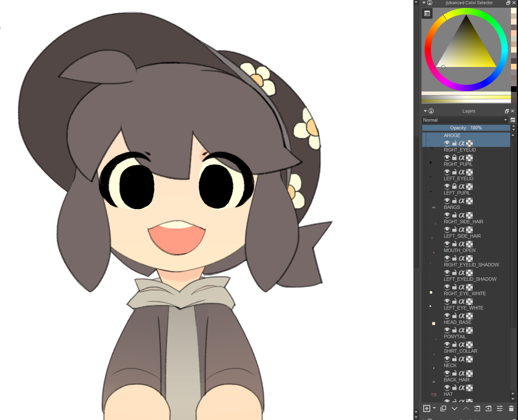The width and height of the screenshot is (518, 420).
Task: Add a new paint layer
Action: tap(427, 408)
